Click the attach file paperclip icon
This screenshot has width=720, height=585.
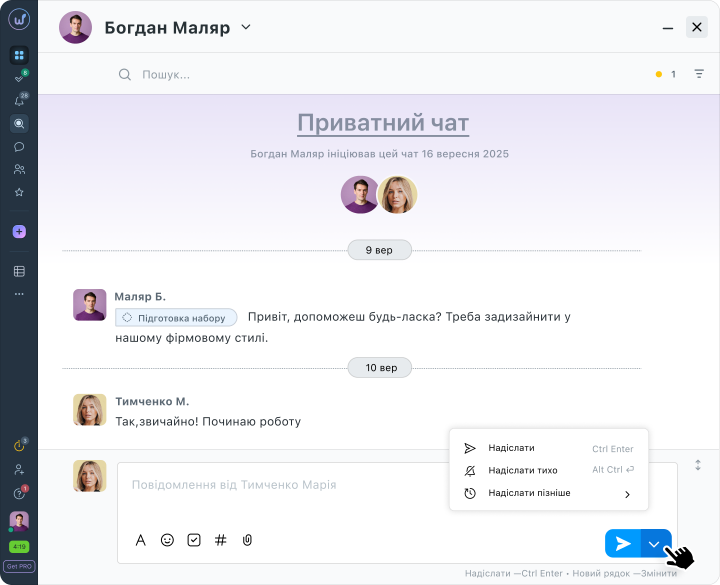coord(247,540)
